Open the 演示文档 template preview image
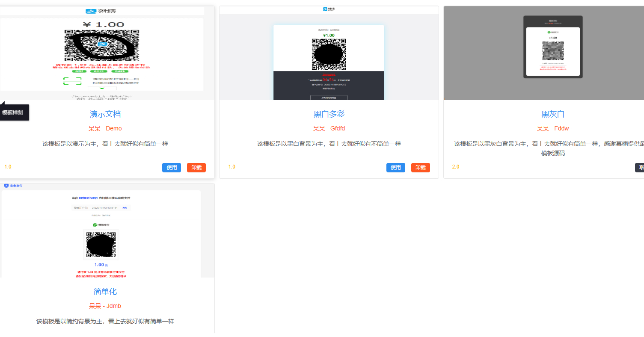 click(x=107, y=53)
